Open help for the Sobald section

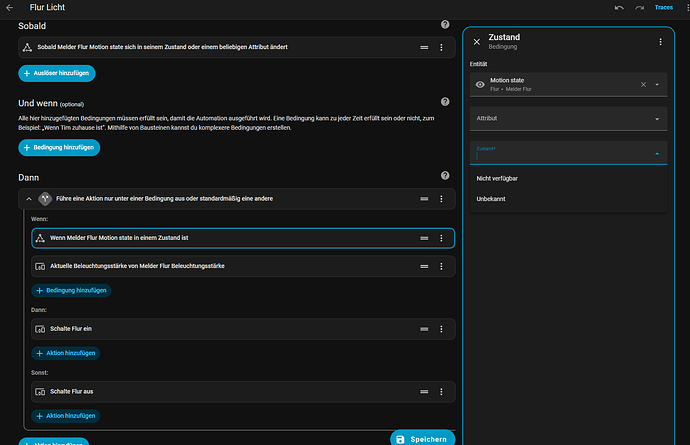coord(445,25)
